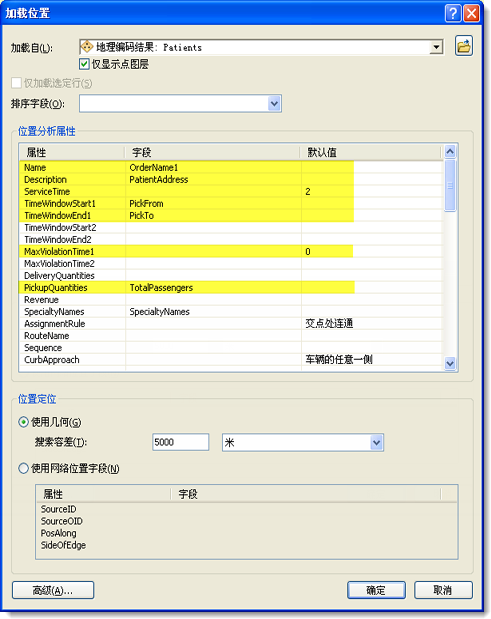Click the help question mark icon
The height and width of the screenshot is (619, 491).
(x=453, y=13)
